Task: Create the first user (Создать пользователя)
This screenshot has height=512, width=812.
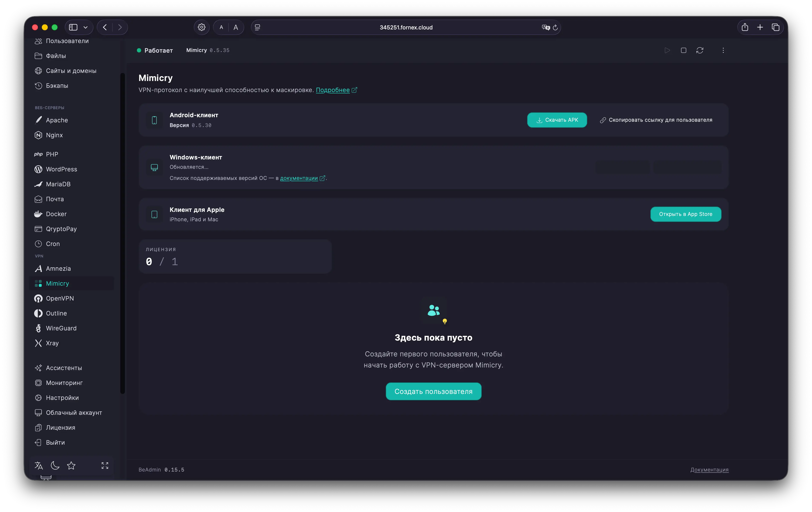Action: click(x=433, y=391)
